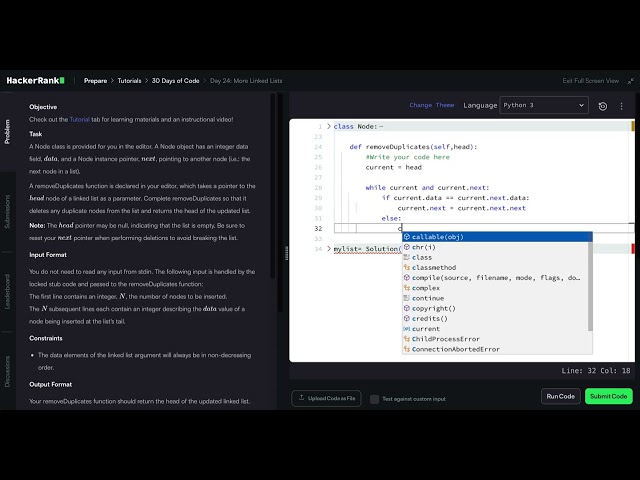Click icon beside compile suggestion

tap(407, 278)
